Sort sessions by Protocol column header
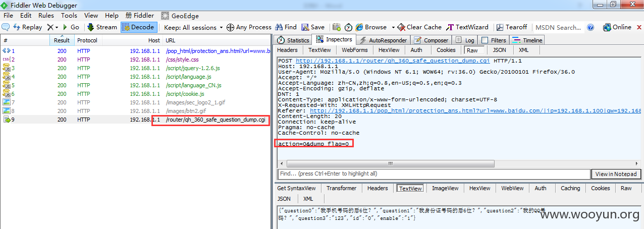The image size is (644, 229). click(87, 40)
